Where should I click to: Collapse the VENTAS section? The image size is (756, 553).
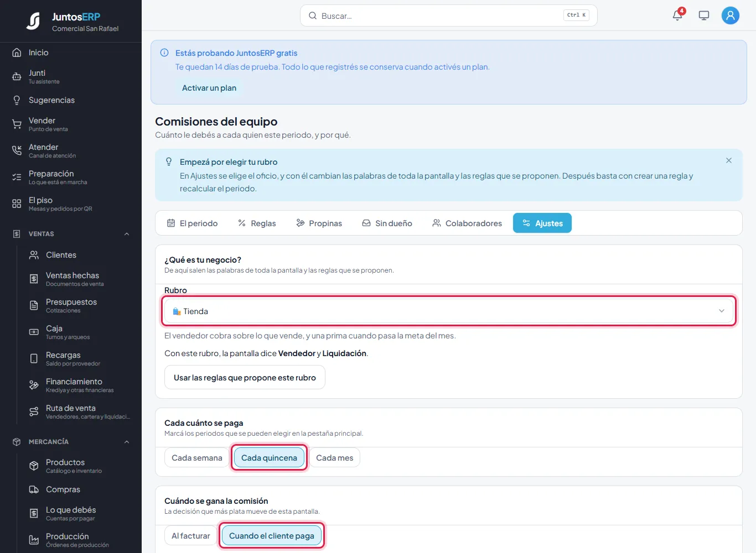coord(127,234)
